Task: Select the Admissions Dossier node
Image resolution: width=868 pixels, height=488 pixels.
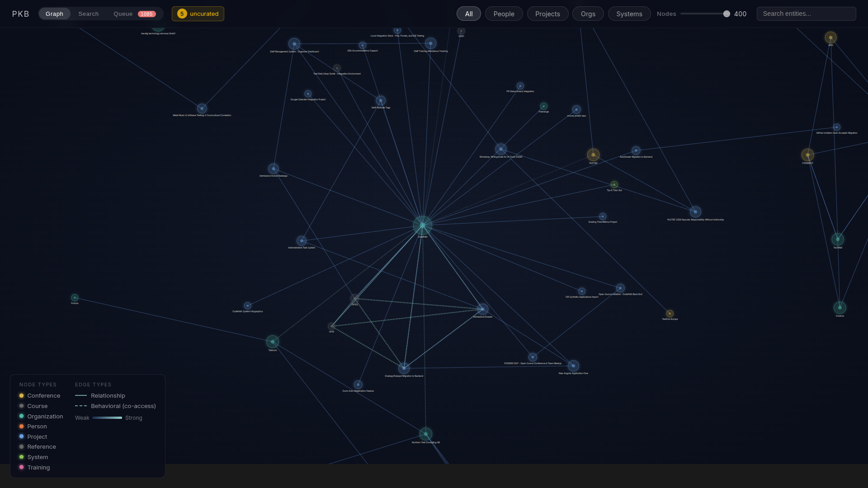Action: pyautogui.click(x=482, y=309)
